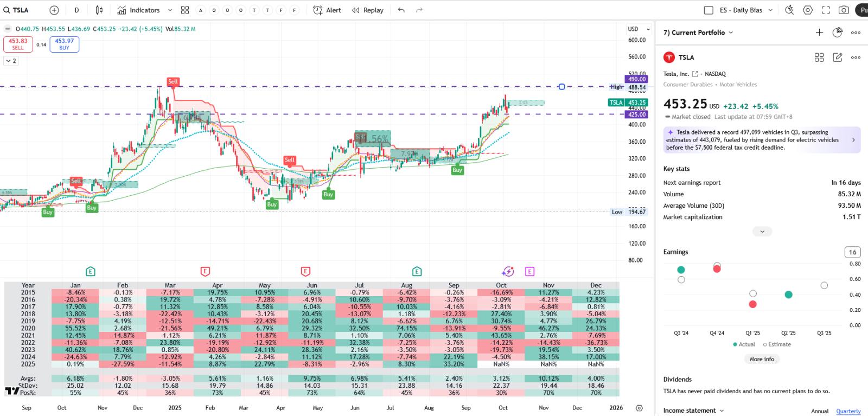The image size is (868, 416).
Task: Open quick search lightning icon
Action: 789,10
